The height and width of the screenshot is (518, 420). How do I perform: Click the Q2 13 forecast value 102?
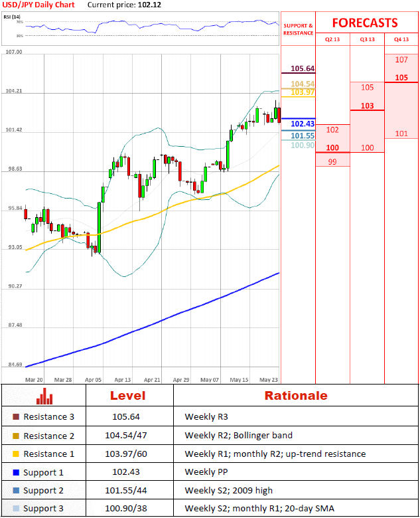(332, 129)
